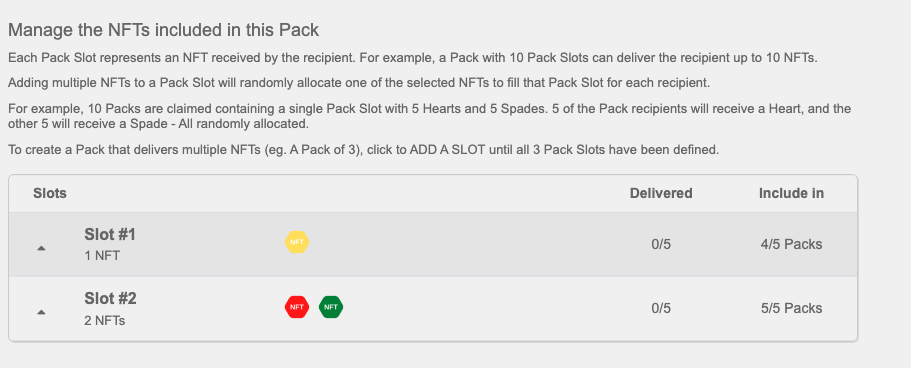The height and width of the screenshot is (368, 911).
Task: Click the 'Manage the NFTs included in this Pack' heading
Action: 163,30
